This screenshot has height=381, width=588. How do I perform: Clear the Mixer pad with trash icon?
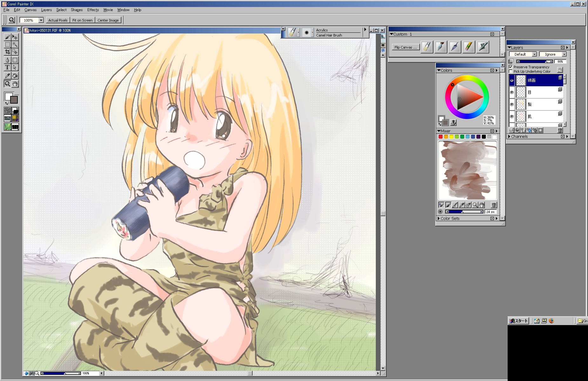(494, 205)
